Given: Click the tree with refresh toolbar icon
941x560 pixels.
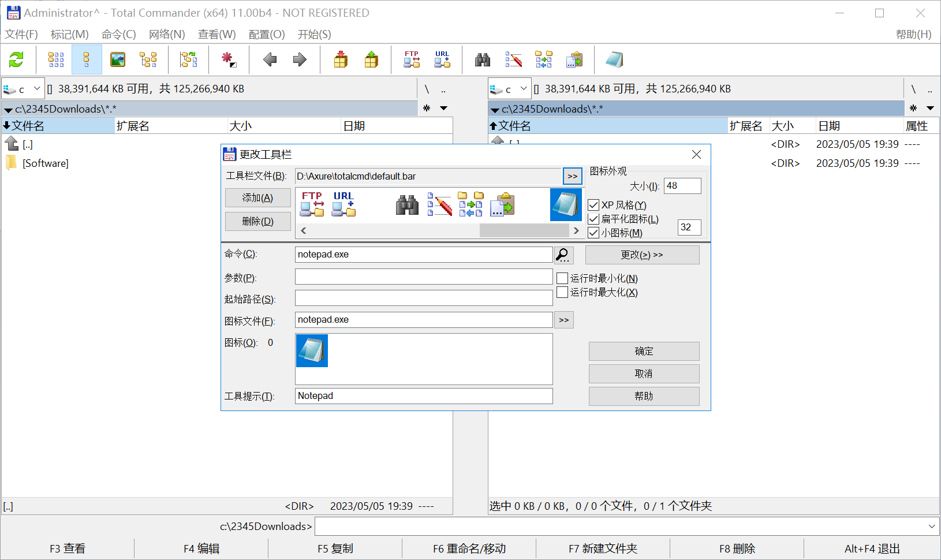Looking at the screenshot, I should click(x=189, y=59).
